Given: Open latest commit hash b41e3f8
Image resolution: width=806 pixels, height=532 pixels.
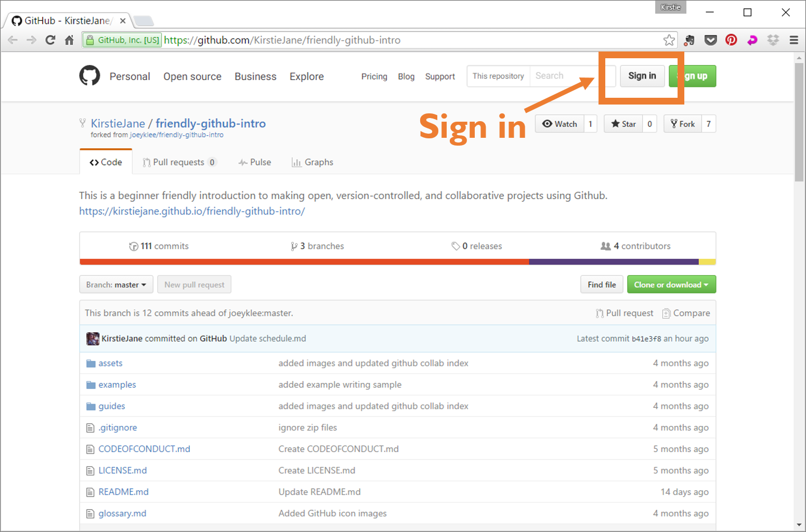Looking at the screenshot, I should pos(646,339).
